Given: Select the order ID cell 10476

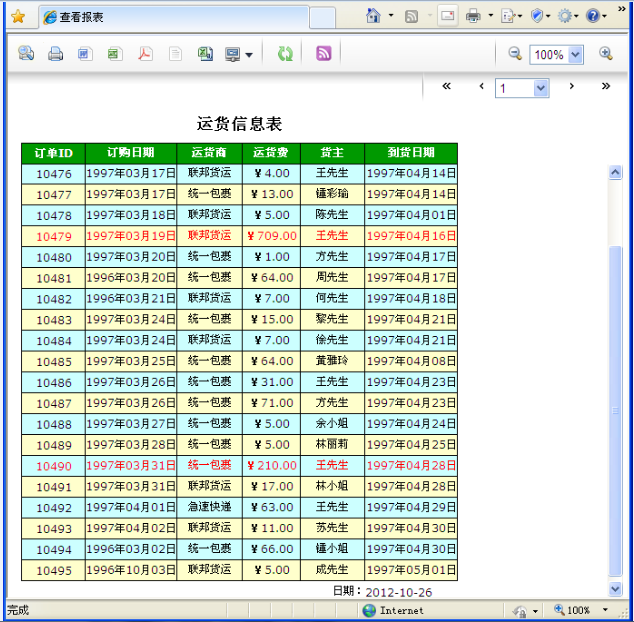Looking at the screenshot, I should (x=53, y=174).
